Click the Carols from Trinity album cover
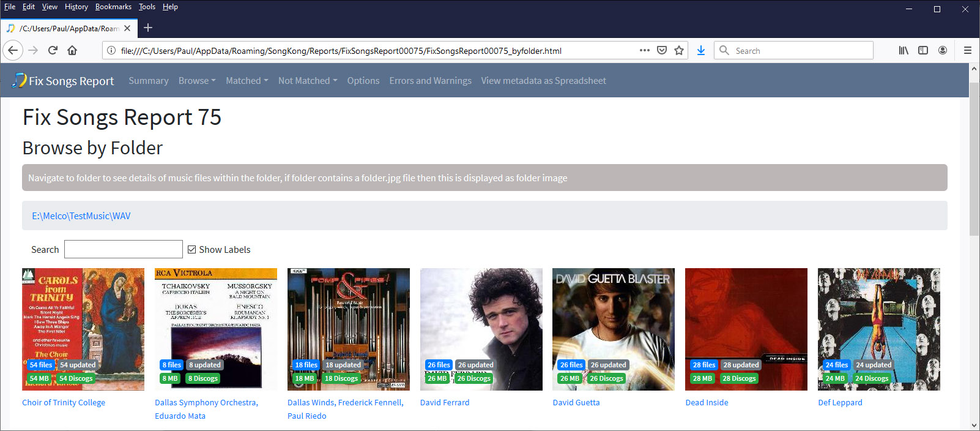Screen dimensions: 980x431 [83, 329]
